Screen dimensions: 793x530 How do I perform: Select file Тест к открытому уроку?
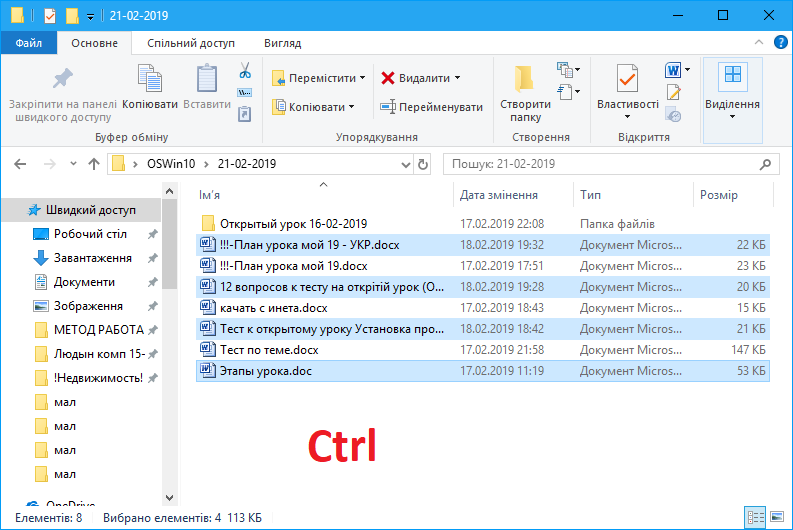[483, 329]
